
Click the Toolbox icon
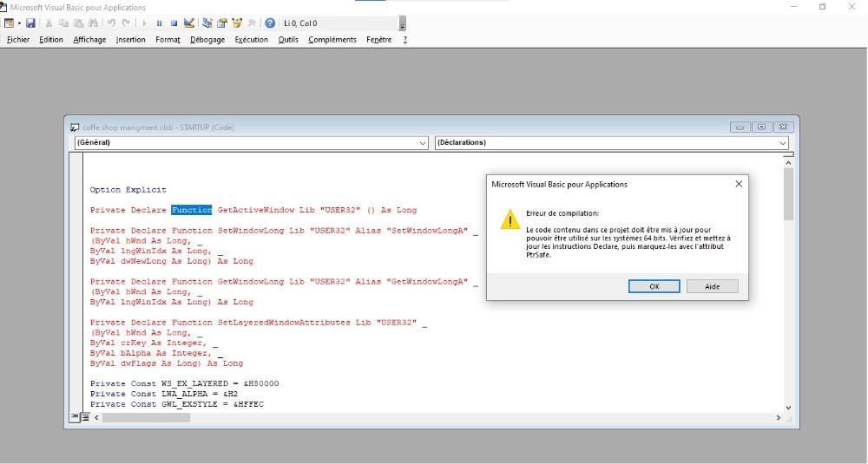[252, 23]
